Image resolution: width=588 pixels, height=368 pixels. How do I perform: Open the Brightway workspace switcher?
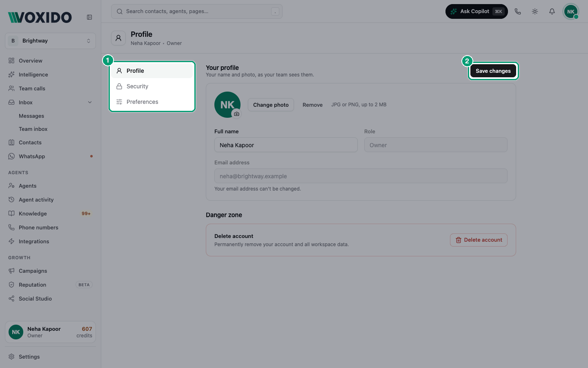pyautogui.click(x=50, y=41)
